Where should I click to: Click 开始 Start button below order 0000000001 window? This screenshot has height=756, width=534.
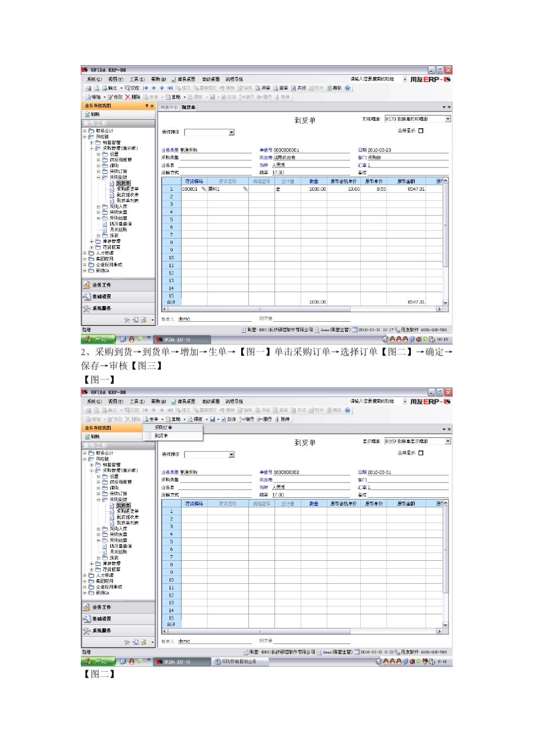pos(98,340)
